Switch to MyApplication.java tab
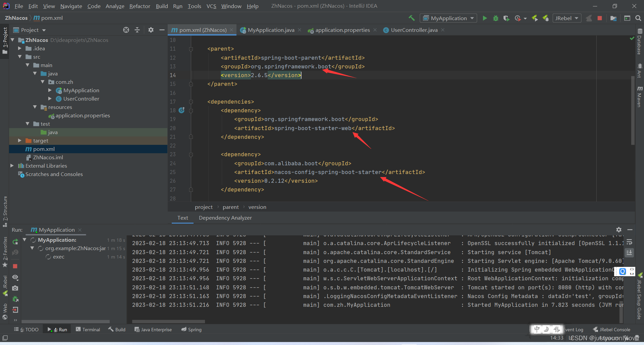644x345 pixels. click(x=271, y=30)
